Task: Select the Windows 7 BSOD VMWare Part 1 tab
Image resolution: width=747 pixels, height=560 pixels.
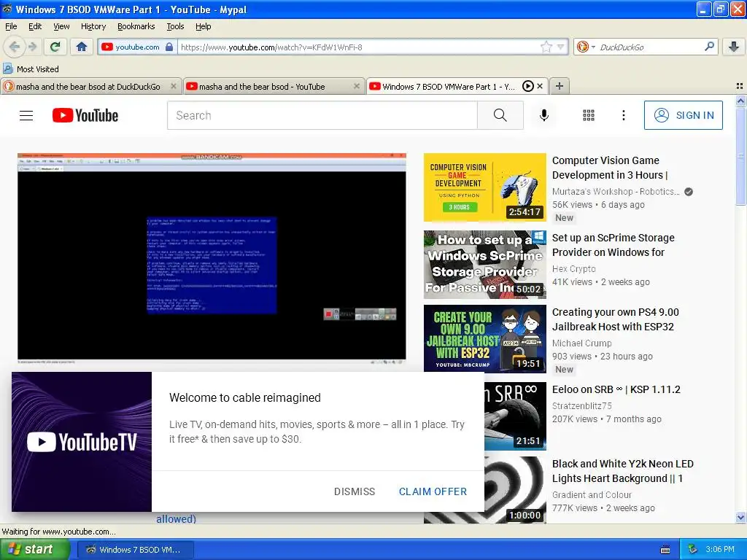Action: (448, 86)
